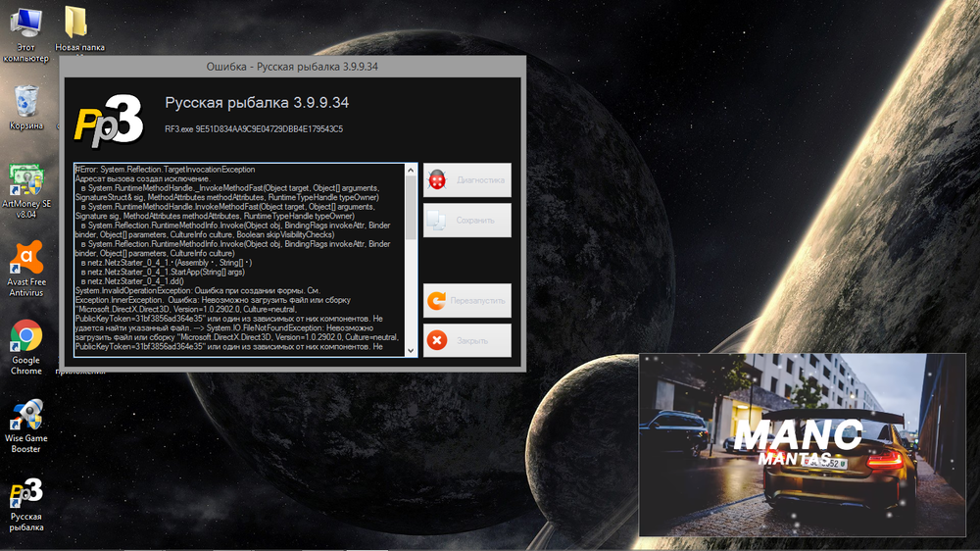Click the Pp3 logo in the error dialog
This screenshot has height=551, width=980.
pos(108,117)
